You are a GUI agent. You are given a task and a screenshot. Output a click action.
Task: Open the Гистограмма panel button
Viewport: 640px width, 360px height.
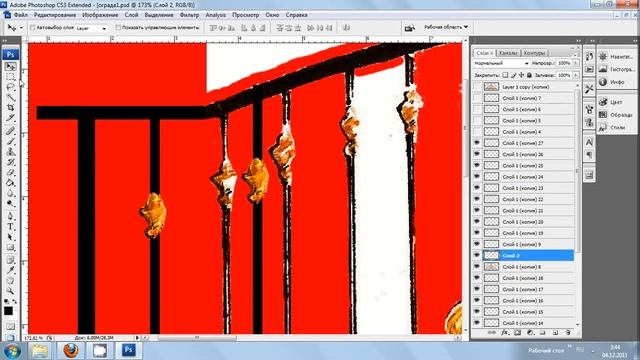click(x=617, y=69)
